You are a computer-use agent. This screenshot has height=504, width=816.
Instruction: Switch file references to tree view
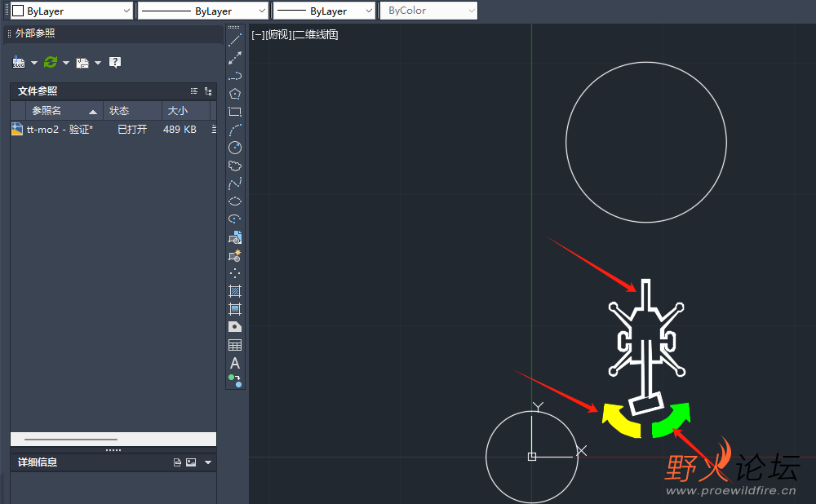point(208,91)
